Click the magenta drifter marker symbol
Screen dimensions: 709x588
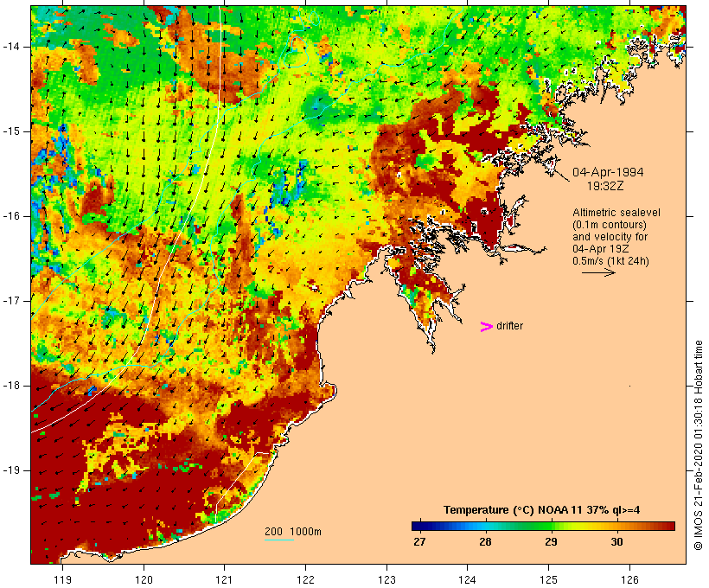pyautogui.click(x=486, y=327)
